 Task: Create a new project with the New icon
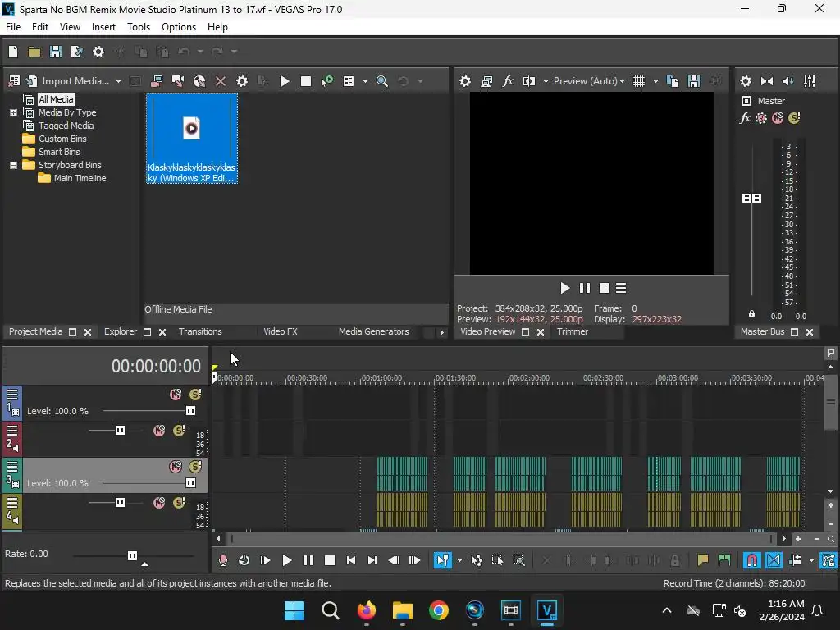tap(13, 52)
